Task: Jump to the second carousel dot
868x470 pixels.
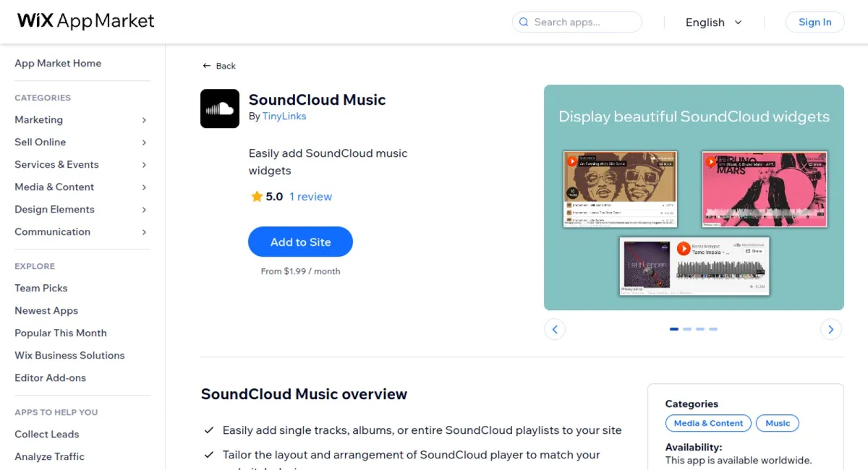Action: click(x=687, y=329)
